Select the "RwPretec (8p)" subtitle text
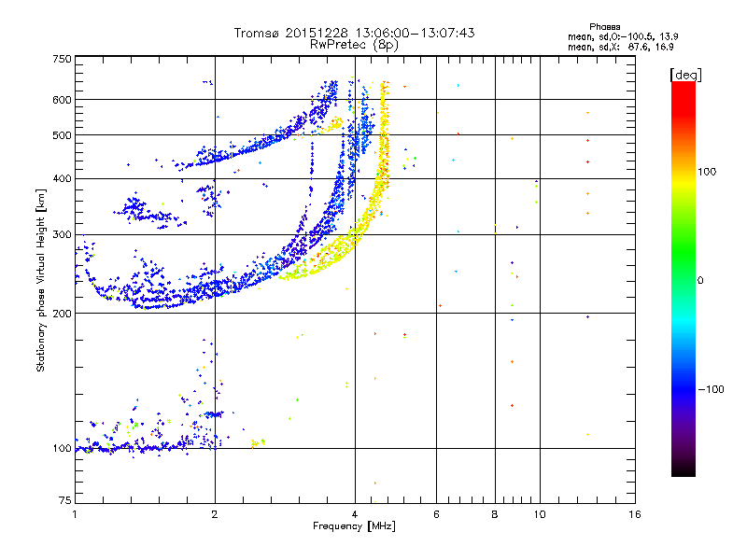 [354, 45]
